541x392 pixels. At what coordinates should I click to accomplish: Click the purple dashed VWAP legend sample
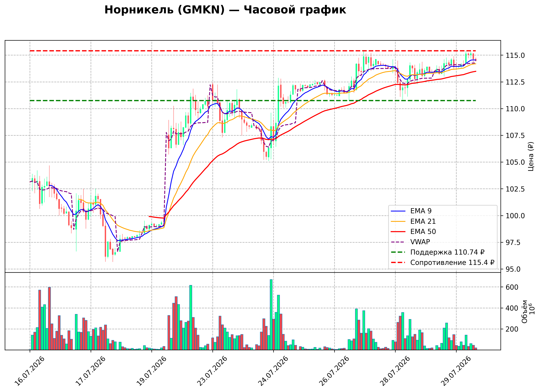398,242
